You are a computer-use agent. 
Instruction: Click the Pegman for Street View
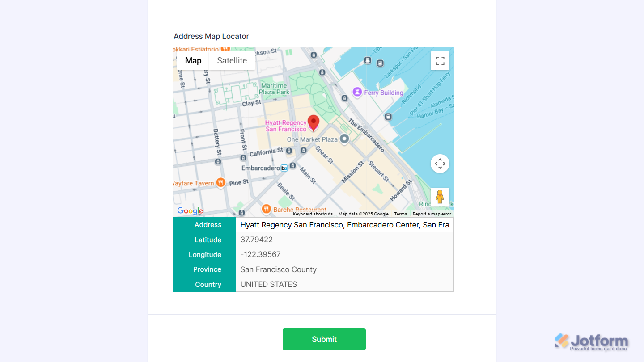(440, 197)
